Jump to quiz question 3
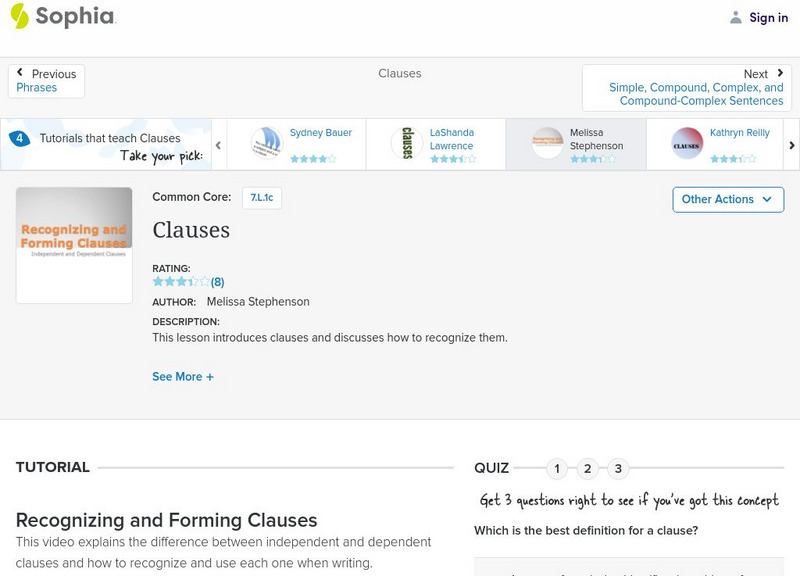This screenshot has width=800, height=576. click(x=619, y=468)
